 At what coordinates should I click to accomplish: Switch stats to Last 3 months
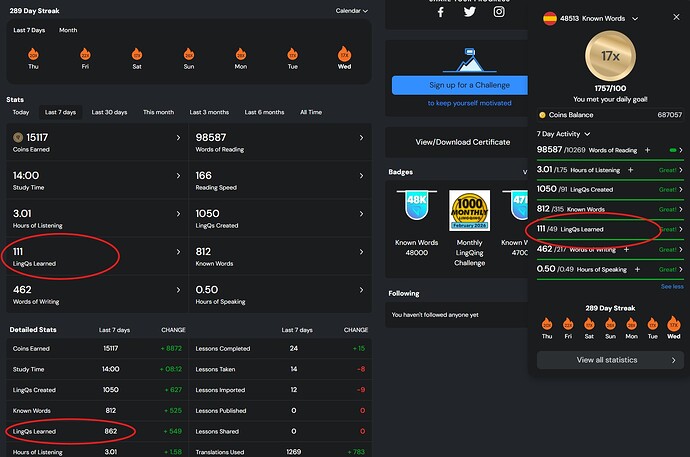click(209, 112)
